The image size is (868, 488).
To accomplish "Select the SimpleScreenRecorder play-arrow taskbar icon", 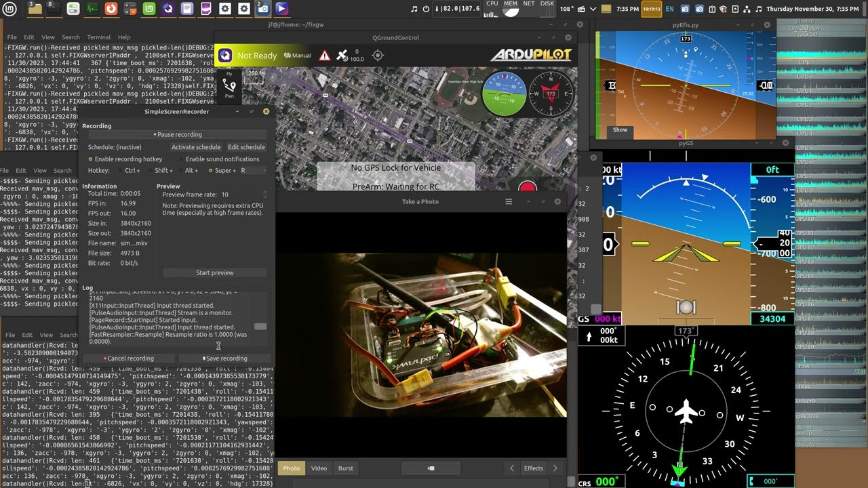I will click(281, 9).
